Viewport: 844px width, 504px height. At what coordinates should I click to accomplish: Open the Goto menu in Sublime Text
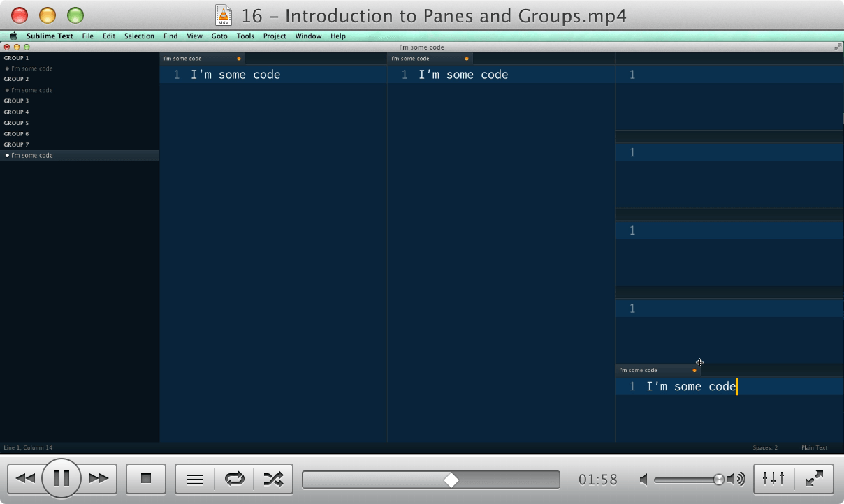(219, 36)
